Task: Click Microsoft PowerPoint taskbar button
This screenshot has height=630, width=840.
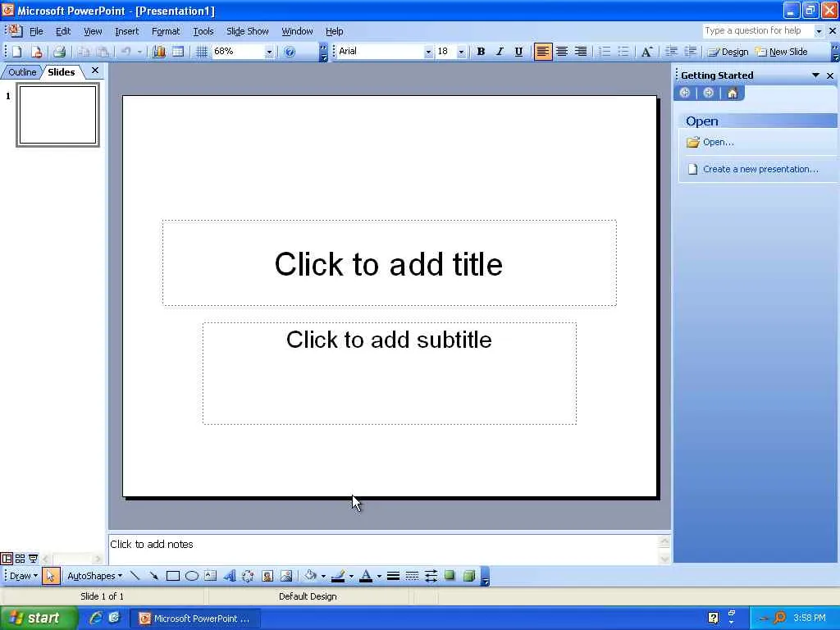Action: coord(195,619)
